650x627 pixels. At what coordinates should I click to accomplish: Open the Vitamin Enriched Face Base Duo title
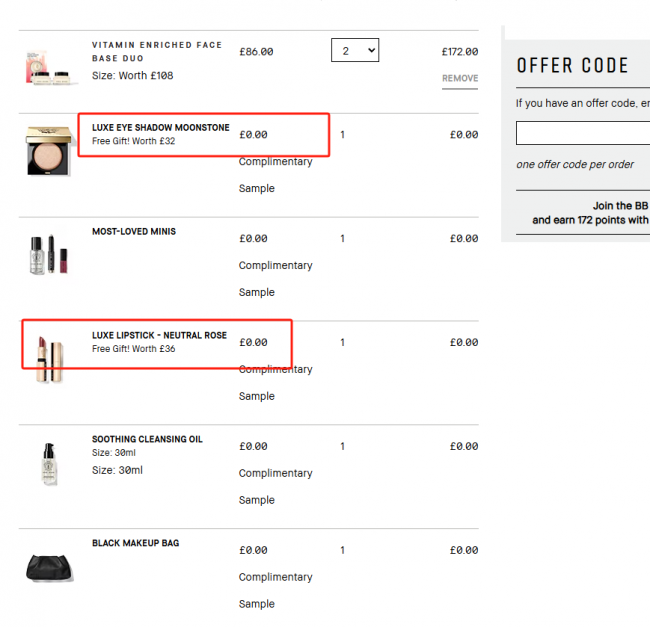(x=157, y=51)
